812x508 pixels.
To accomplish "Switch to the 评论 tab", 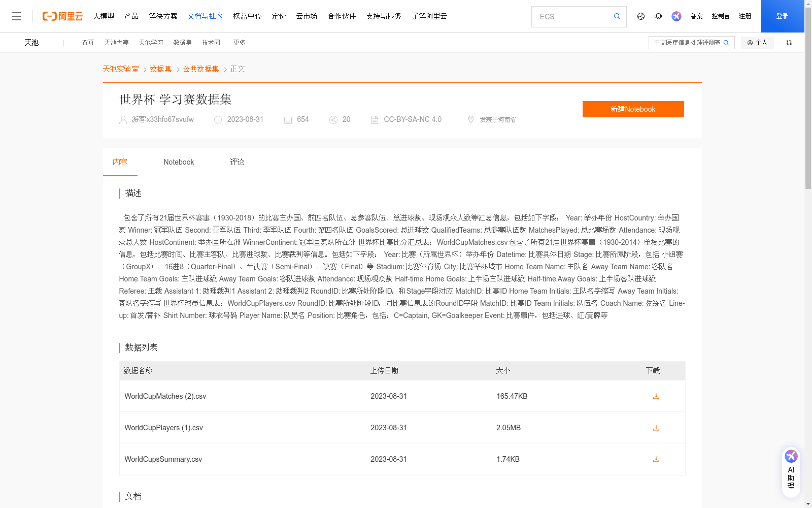I will click(x=237, y=162).
